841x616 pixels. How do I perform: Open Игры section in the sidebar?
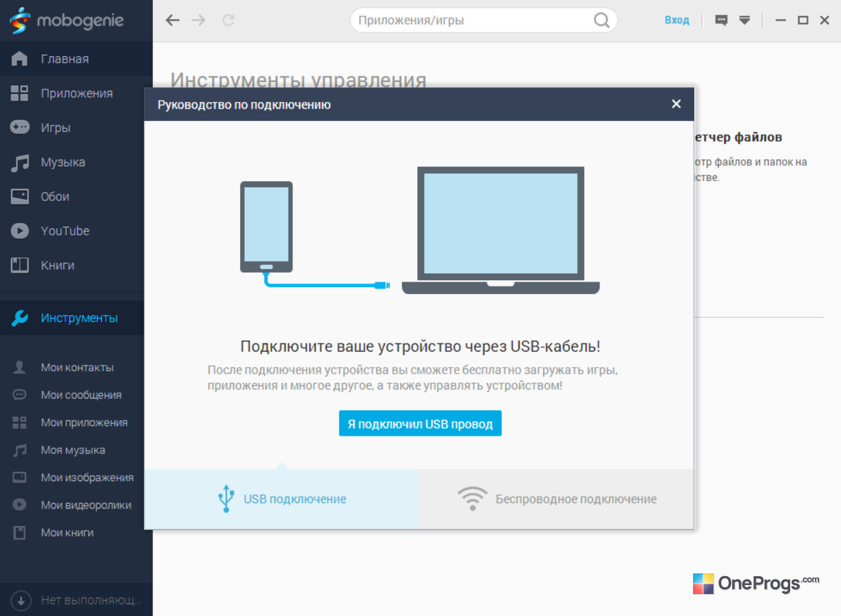point(76,127)
